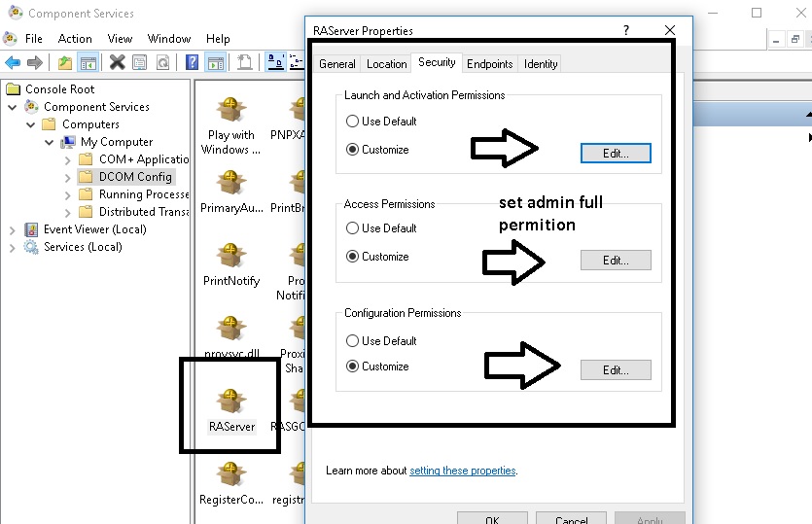812x524 pixels.
Task: Expand the COM+ Applications node
Action: click(x=68, y=160)
